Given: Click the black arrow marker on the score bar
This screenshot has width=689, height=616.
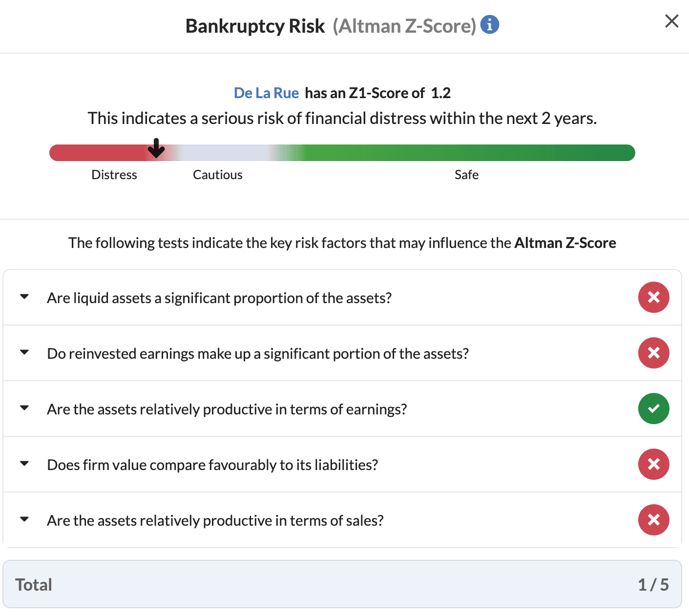Looking at the screenshot, I should click(x=156, y=148).
